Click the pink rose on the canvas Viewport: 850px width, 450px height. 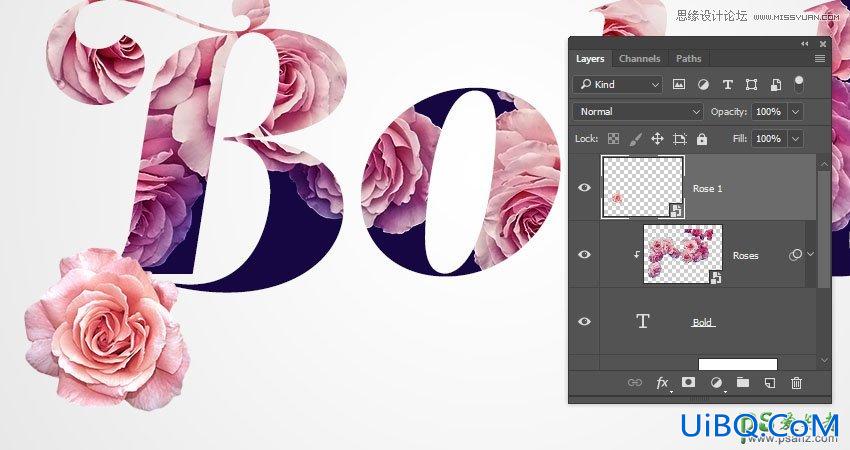(x=108, y=329)
